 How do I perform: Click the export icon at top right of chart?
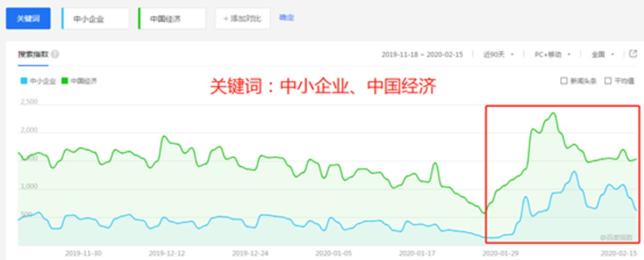coord(633,54)
